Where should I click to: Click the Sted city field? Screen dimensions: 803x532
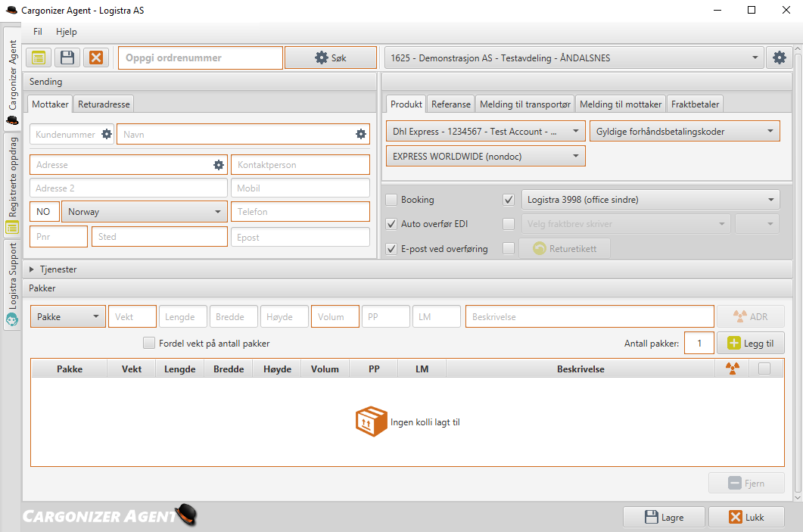pos(159,237)
